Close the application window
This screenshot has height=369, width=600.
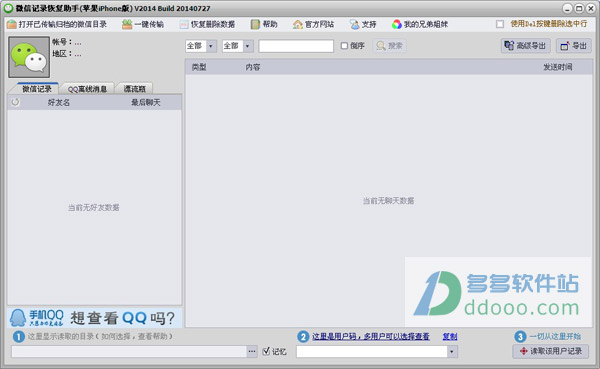click(590, 8)
